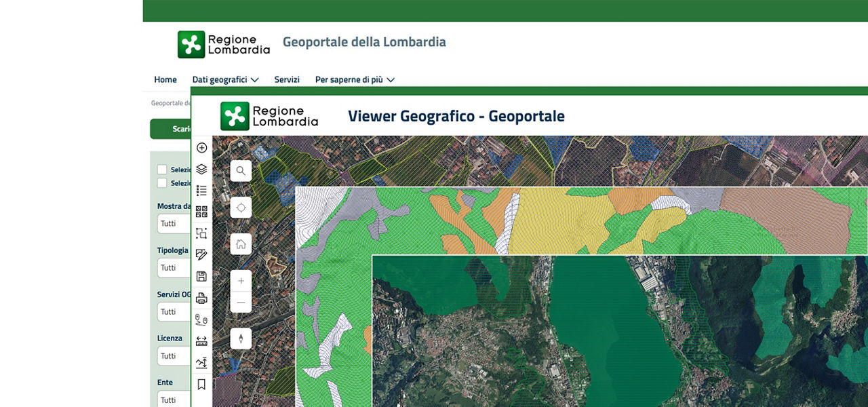Click the save floppy disk icon
The height and width of the screenshot is (407, 868).
click(201, 276)
